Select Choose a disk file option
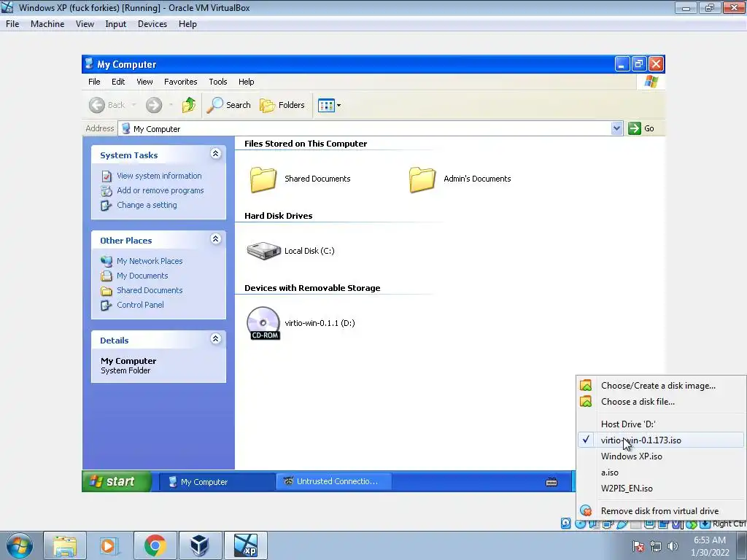 661,402
